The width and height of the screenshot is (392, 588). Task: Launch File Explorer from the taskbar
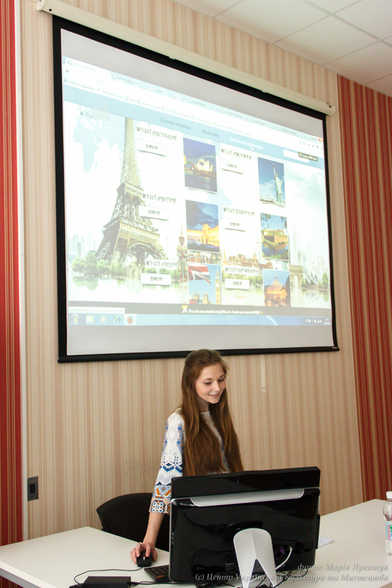tap(89, 319)
